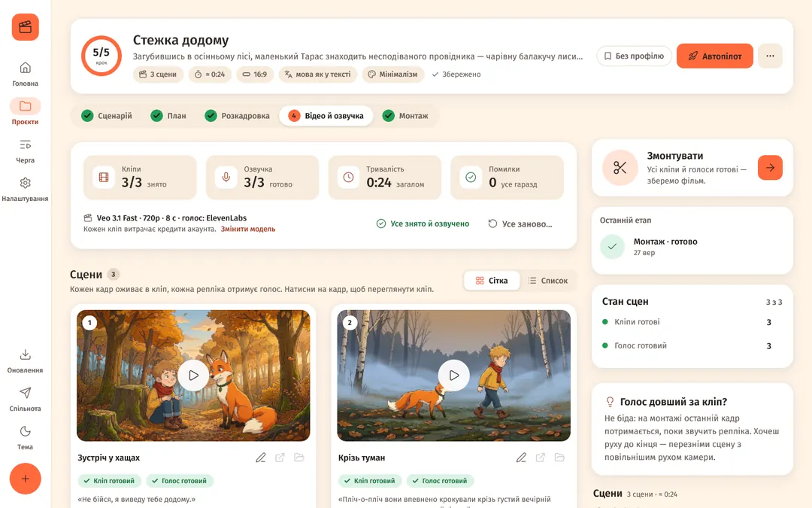Click the duration ≈ 0:24 chip
Image resolution: width=812 pixels, height=508 pixels.
pos(210,74)
